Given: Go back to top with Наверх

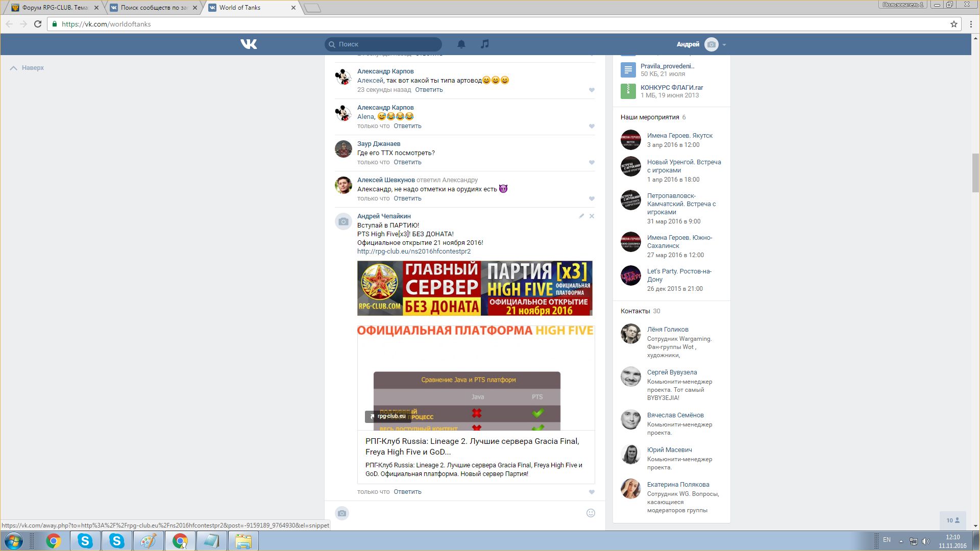Looking at the screenshot, I should pyautogui.click(x=27, y=68).
